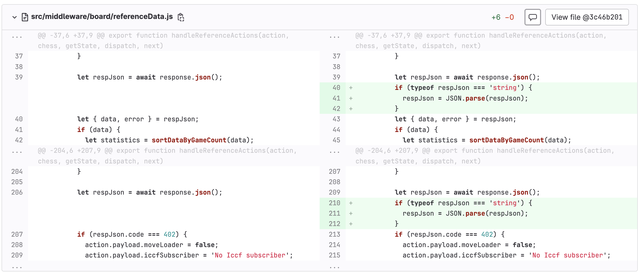Click the plus marker on added line 41
This screenshot has width=644, height=278.
tap(351, 98)
